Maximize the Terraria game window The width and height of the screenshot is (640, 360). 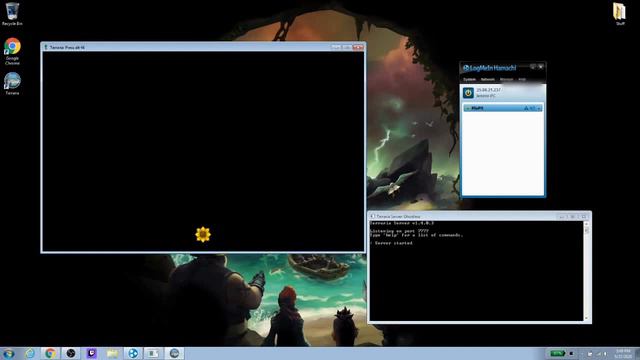pyautogui.click(x=347, y=47)
